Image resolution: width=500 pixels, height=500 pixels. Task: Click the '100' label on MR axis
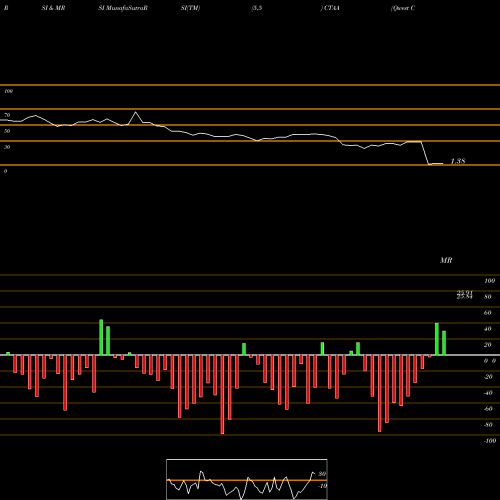[x=489, y=281]
